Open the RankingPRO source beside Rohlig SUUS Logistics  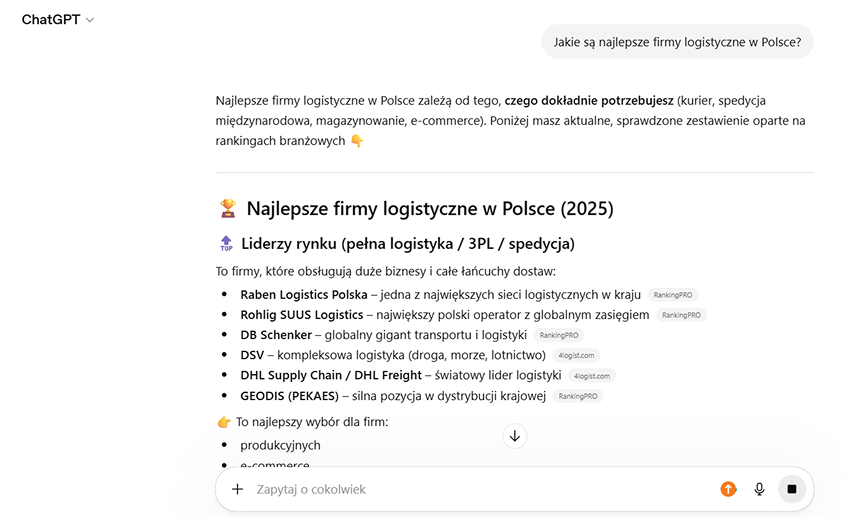coord(681,315)
